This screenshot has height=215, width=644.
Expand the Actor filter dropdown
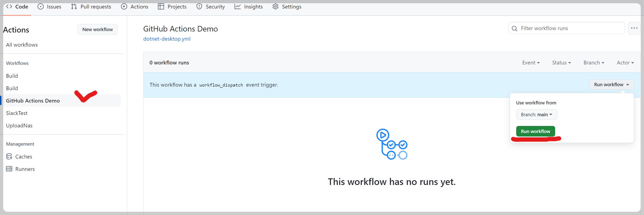pyautogui.click(x=625, y=63)
